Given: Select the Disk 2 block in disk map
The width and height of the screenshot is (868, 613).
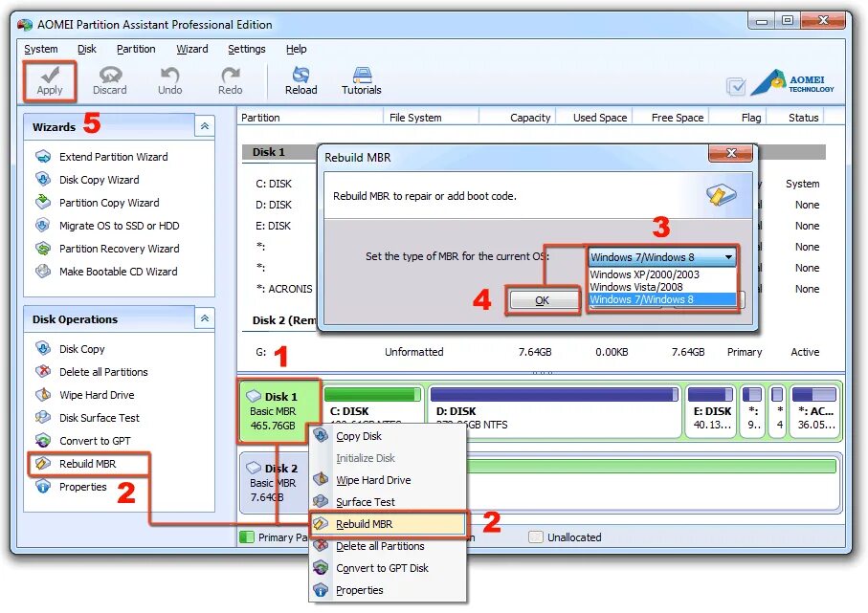Looking at the screenshot, I should (x=274, y=482).
